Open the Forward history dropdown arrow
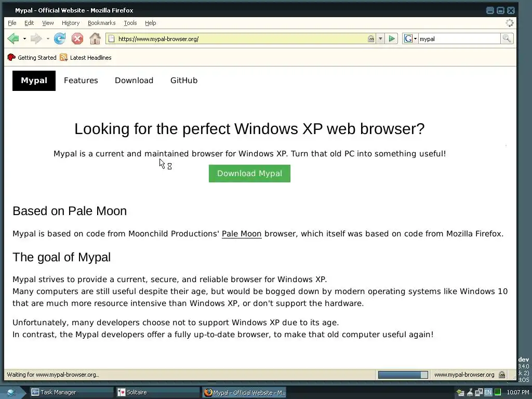 48,38
